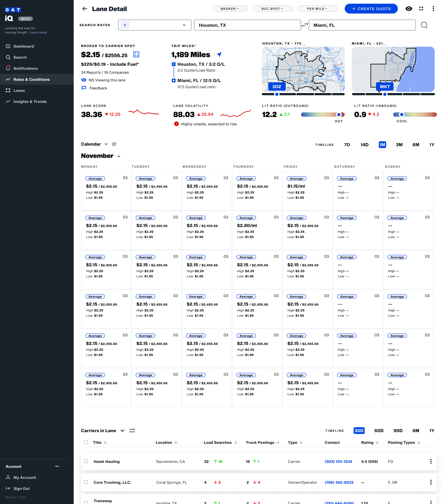Open the BROKER dropdown

[230, 9]
